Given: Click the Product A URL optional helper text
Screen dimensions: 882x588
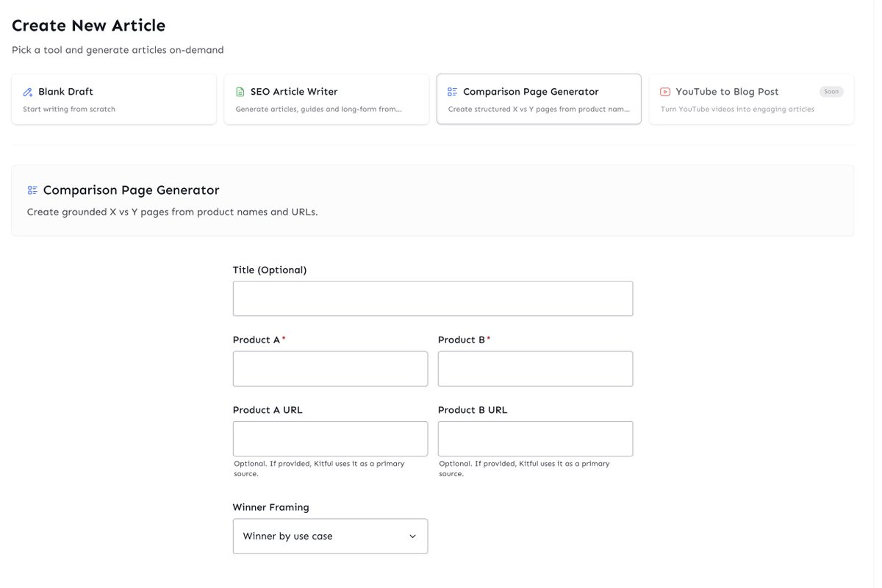Looking at the screenshot, I should [319, 469].
